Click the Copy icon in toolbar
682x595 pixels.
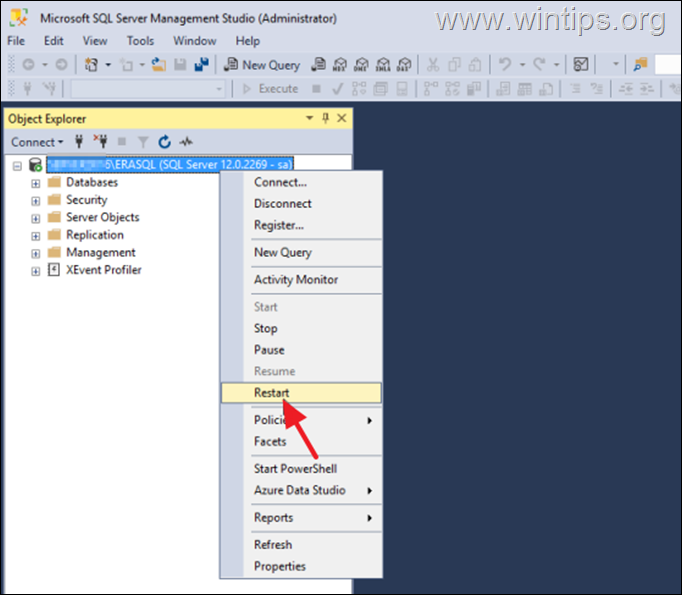(454, 65)
